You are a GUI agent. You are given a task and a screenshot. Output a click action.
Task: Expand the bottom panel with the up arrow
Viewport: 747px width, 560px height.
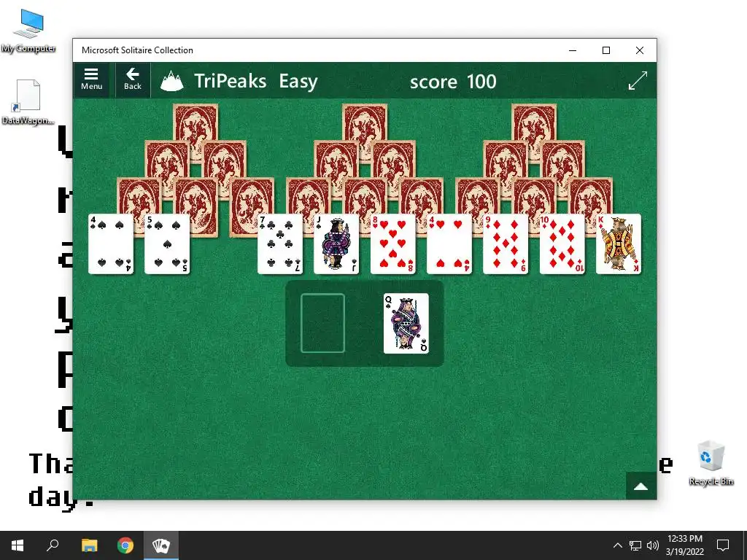point(640,486)
